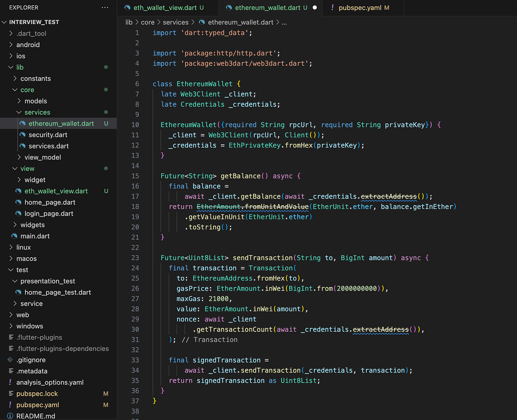Screen dimensions: 517x420
Task: Click the exclamation icon beside analysis_options.yaml
Action: 11,382
